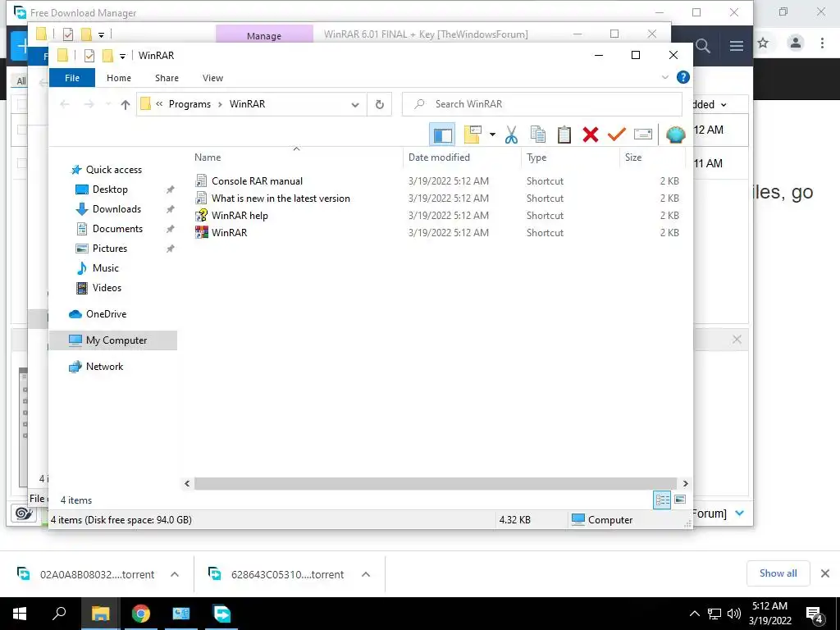Open Documents in navigation pane
The image size is (840, 630).
[x=117, y=229]
